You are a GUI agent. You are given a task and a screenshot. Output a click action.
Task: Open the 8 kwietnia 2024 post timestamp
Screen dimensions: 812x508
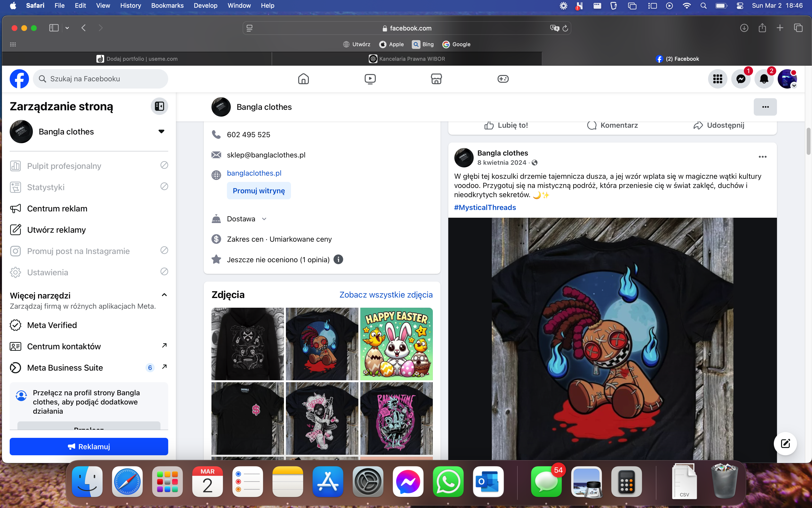point(502,163)
